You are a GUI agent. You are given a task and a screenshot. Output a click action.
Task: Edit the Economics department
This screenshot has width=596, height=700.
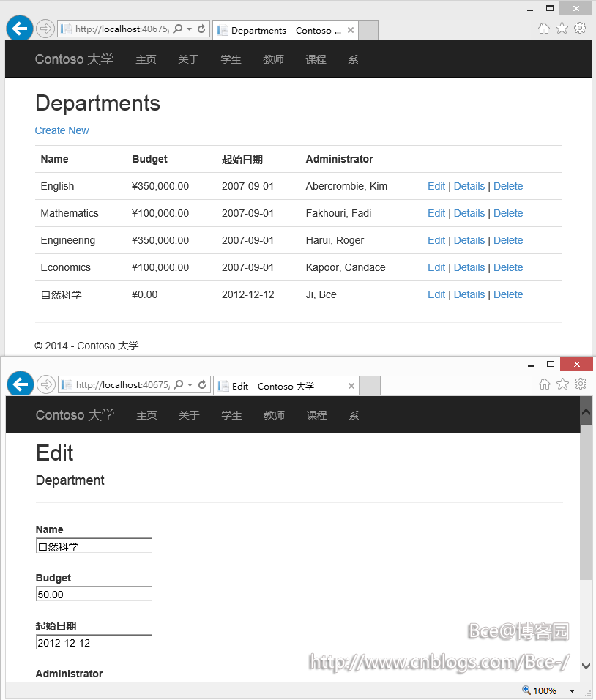coord(436,267)
